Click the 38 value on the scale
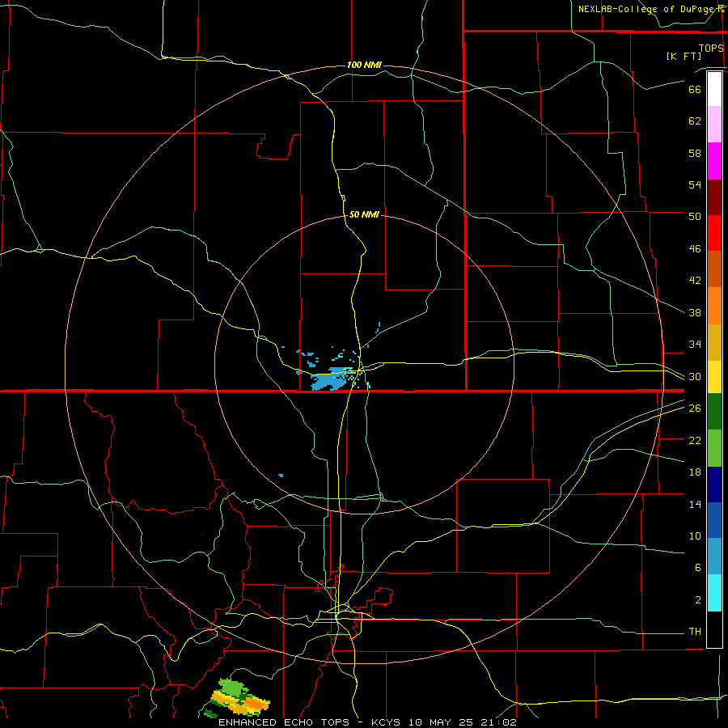This screenshot has height=728, width=728. (695, 312)
